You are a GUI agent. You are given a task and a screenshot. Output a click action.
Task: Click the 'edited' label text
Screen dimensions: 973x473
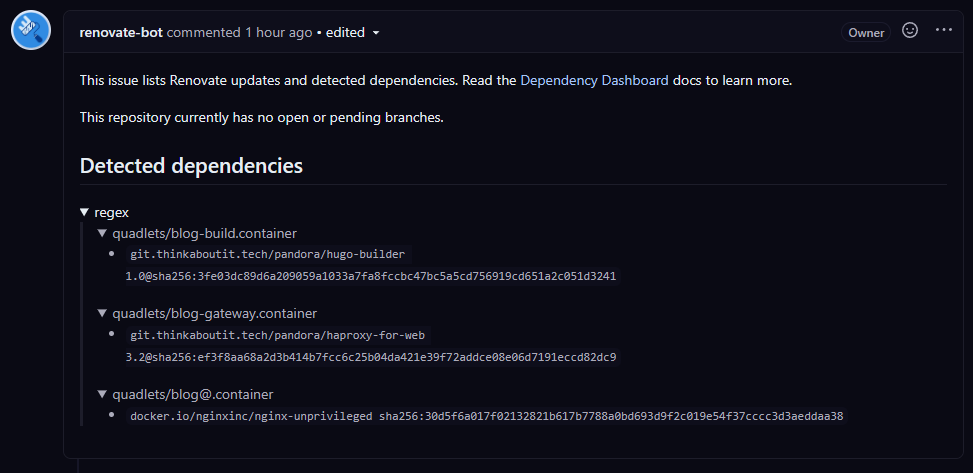(x=345, y=32)
